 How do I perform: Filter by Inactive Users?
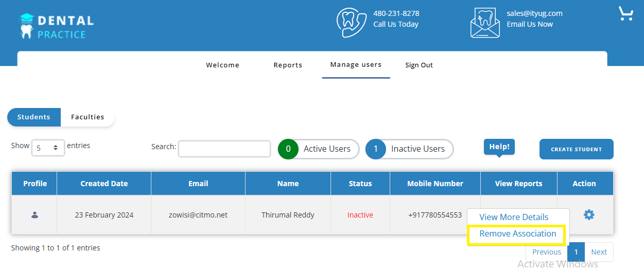click(417, 149)
